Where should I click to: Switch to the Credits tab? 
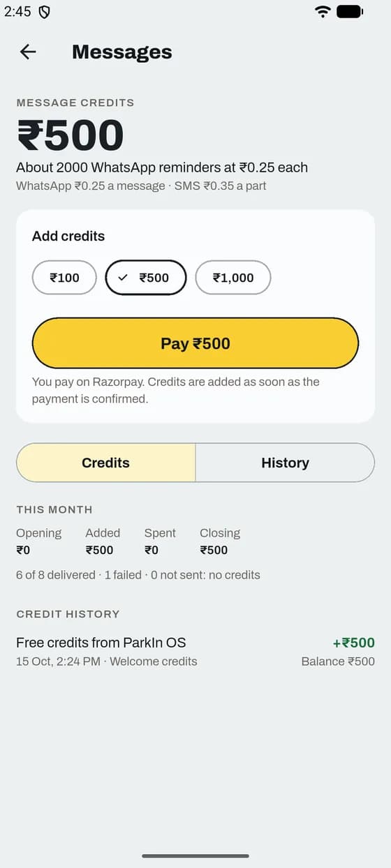105,463
